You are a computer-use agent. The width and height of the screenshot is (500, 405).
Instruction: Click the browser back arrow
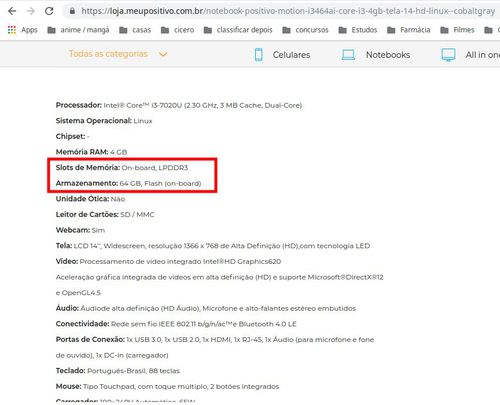pyautogui.click(x=12, y=11)
